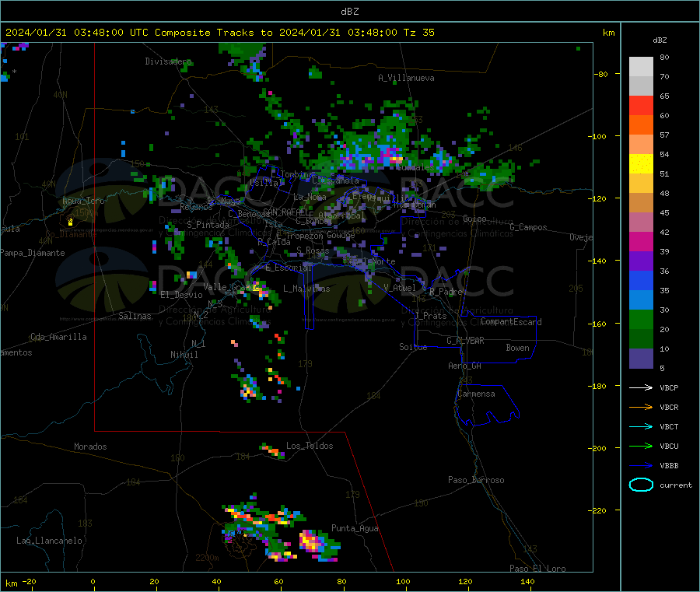Click the storm cell west of Los_Toldos
Viewport: 700px width, 592px height.
(273, 450)
